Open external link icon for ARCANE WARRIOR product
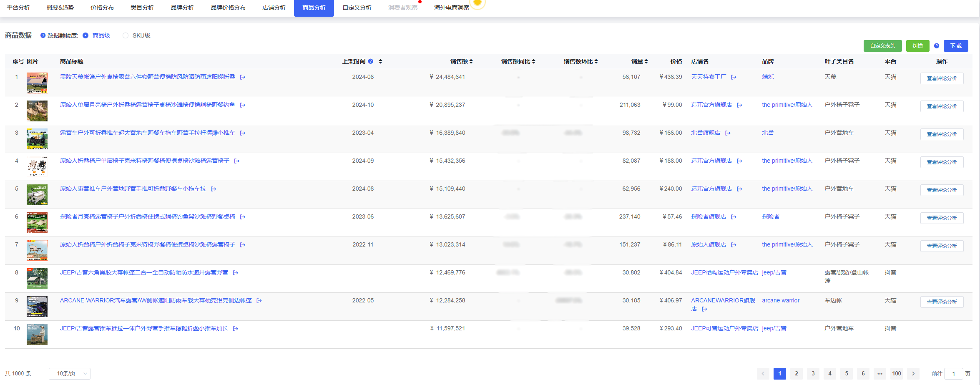Viewport: 980px width, 385px height. point(259,301)
